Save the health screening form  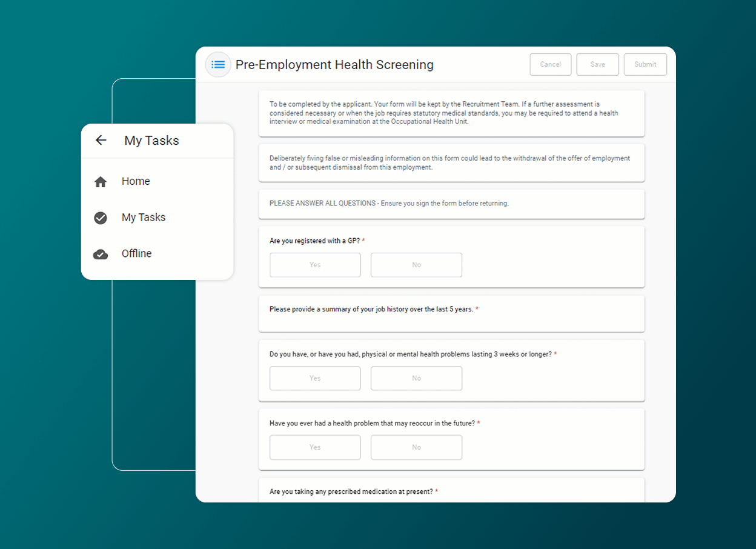597,64
